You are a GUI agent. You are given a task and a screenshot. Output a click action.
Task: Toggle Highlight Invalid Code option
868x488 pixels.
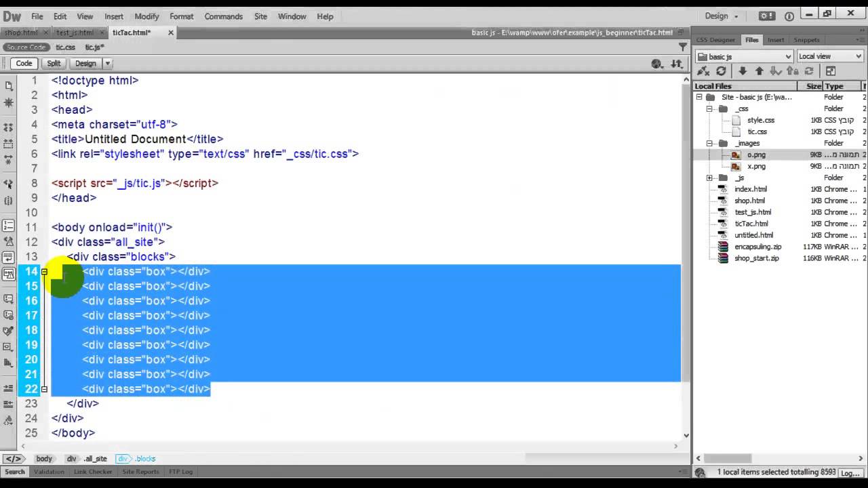[9, 241]
